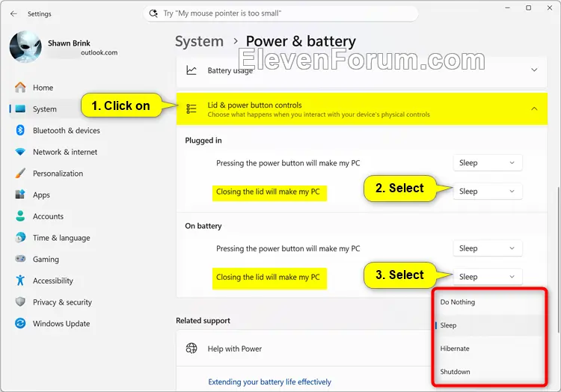The width and height of the screenshot is (561, 392).
Task: Close the Settings window
Action: 550,8
